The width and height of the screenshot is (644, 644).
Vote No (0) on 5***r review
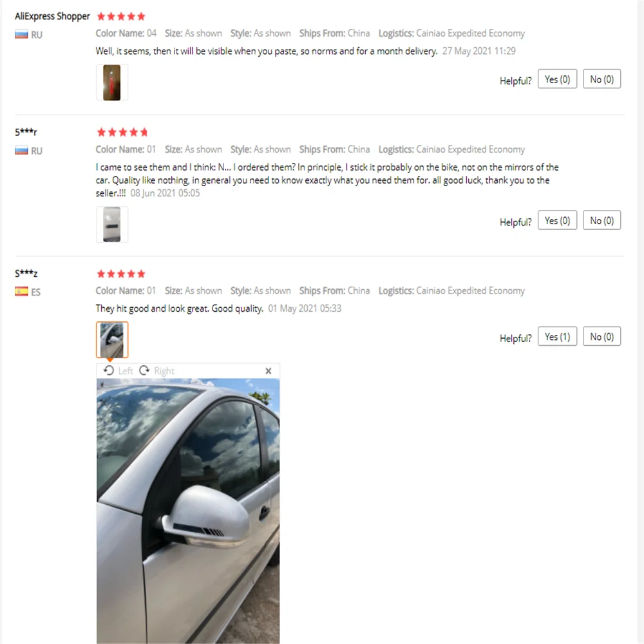(x=601, y=220)
